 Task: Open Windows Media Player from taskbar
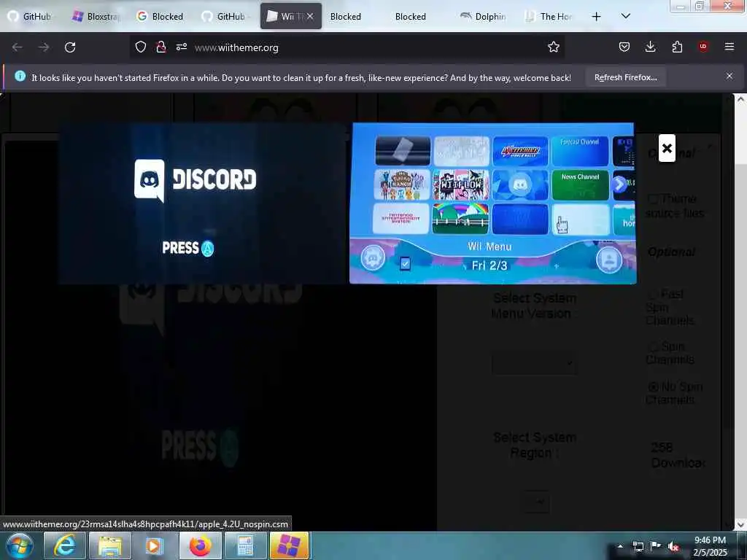(154, 545)
